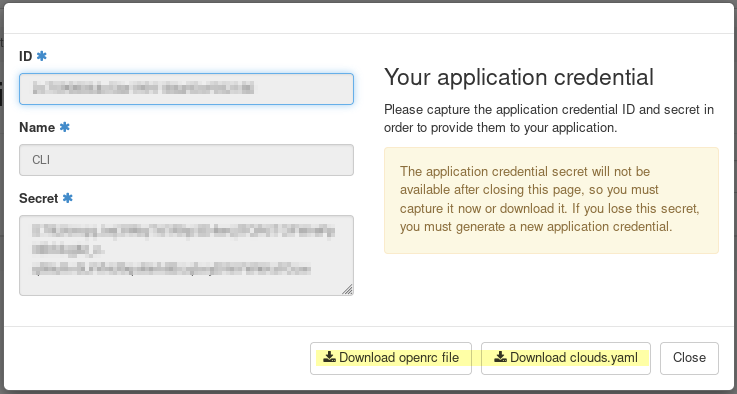Click the blue asterisk next to ID

pyautogui.click(x=42, y=56)
